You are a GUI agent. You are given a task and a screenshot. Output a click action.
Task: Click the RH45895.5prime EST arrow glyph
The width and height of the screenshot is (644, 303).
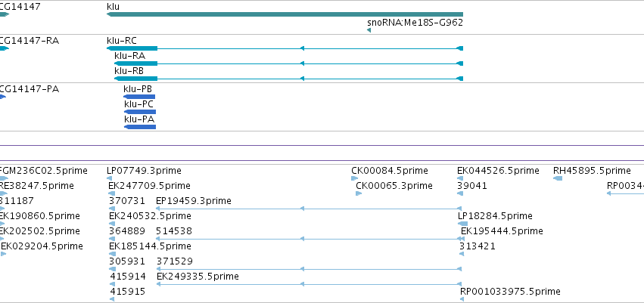coord(558,178)
